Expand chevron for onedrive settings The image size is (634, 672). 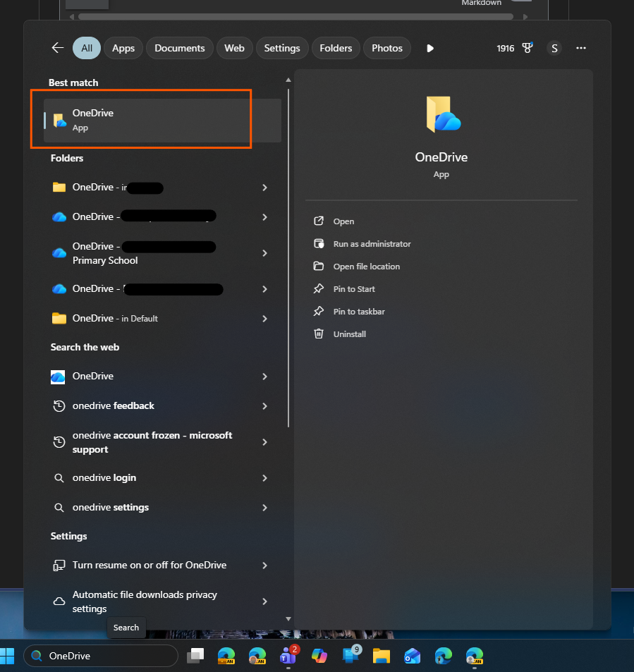click(x=265, y=508)
